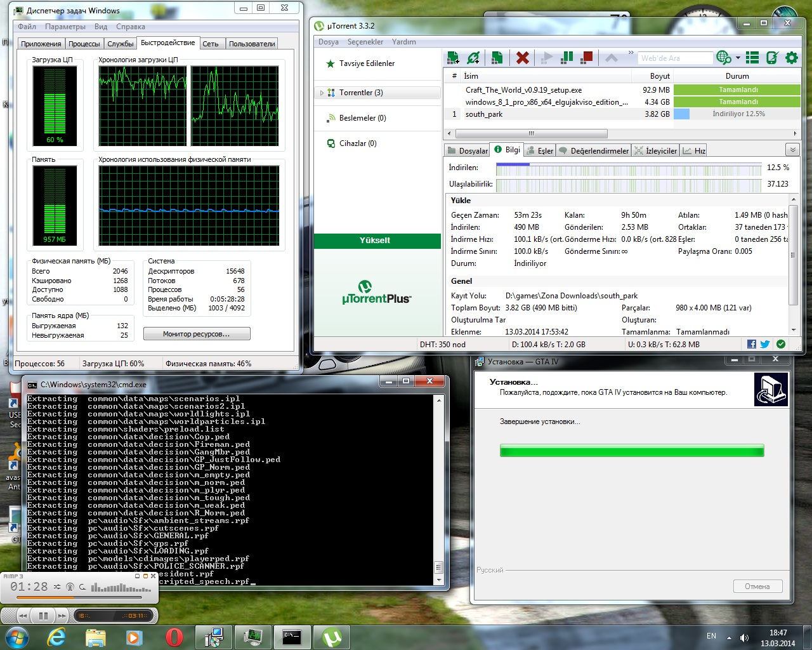
Task: Click the Create New Torrent icon
Action: [497, 58]
